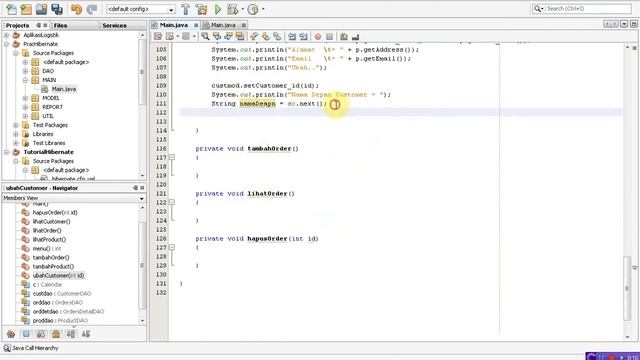Click the Build Project hammer icon

pos(186,9)
